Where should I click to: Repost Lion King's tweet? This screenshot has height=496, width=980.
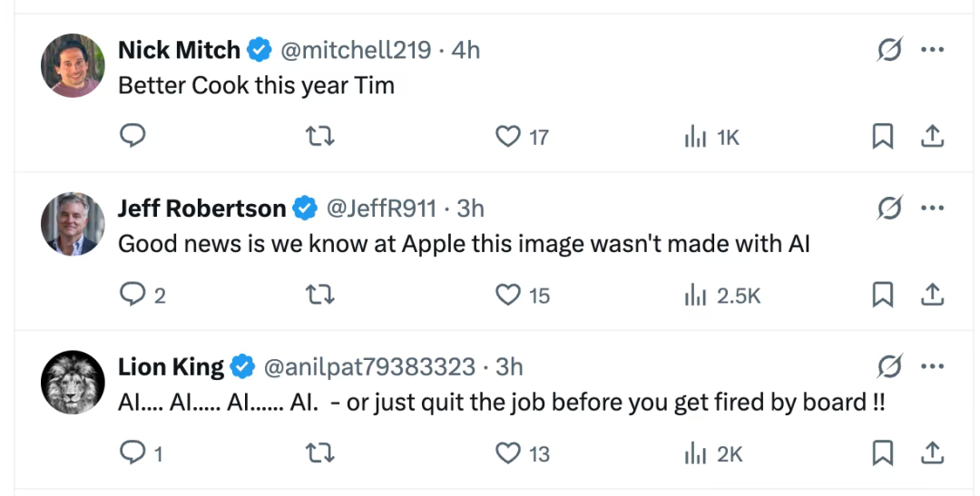point(320,452)
